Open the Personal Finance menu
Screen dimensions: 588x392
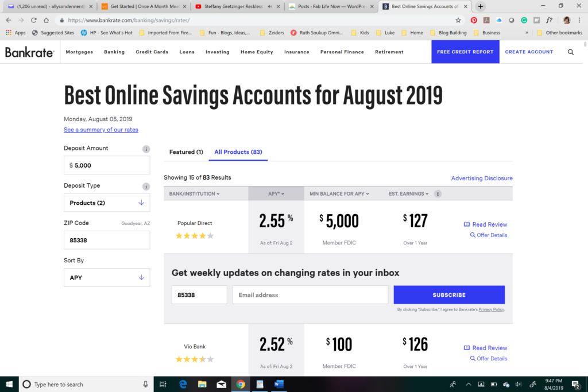pyautogui.click(x=342, y=52)
